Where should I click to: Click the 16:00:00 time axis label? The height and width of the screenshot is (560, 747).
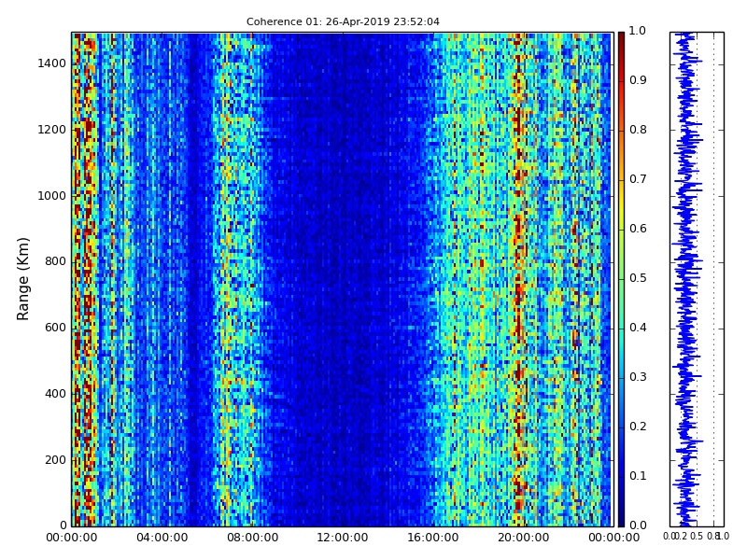coord(433,538)
